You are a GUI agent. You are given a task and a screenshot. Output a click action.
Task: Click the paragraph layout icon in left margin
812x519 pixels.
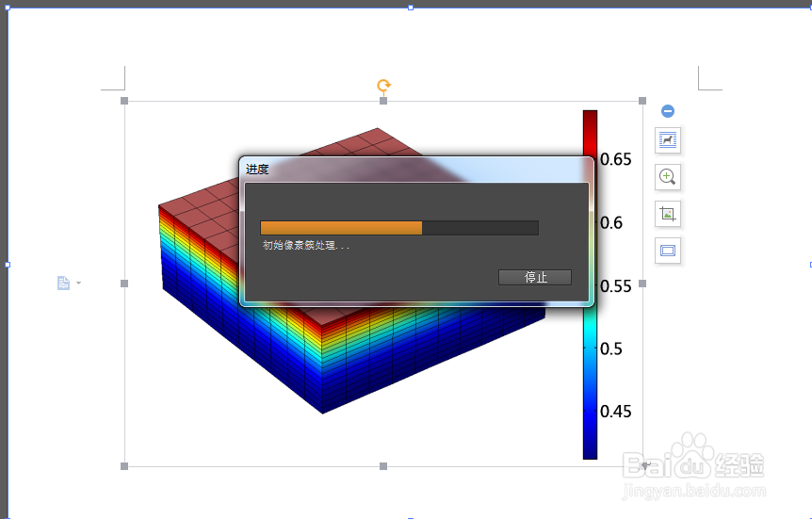[63, 283]
